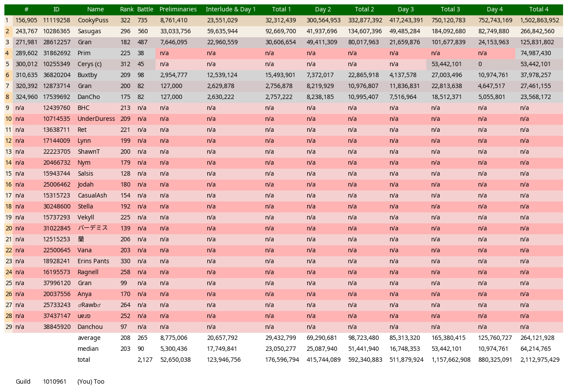Select the guild name '(You) Too'
Viewport: 567px width, 392px height.
tap(91, 381)
